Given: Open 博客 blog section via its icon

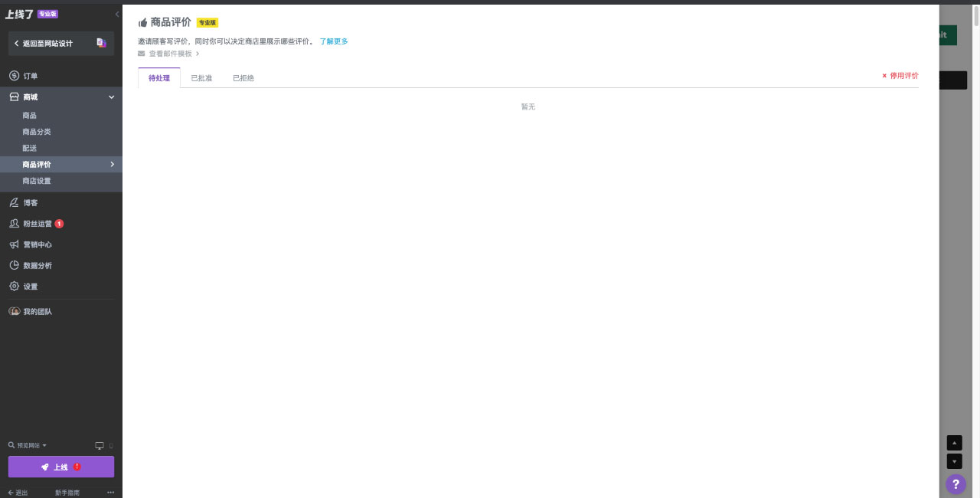Looking at the screenshot, I should click(x=14, y=203).
